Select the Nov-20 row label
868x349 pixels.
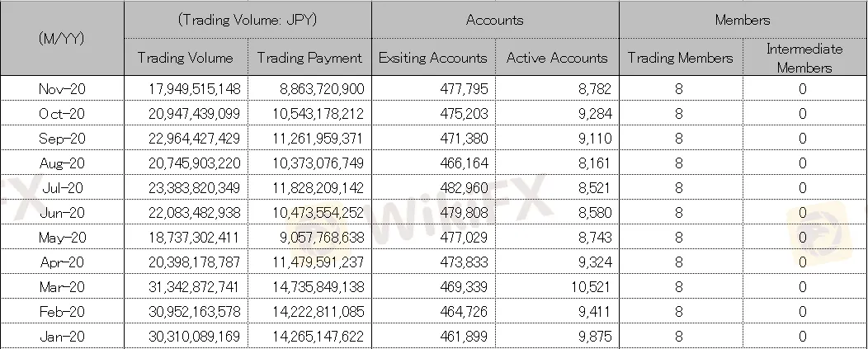coord(62,88)
